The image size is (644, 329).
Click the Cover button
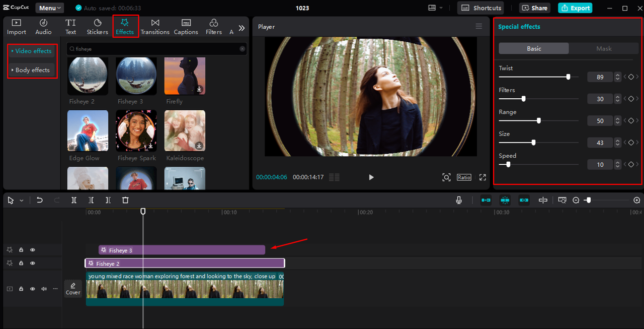point(73,289)
